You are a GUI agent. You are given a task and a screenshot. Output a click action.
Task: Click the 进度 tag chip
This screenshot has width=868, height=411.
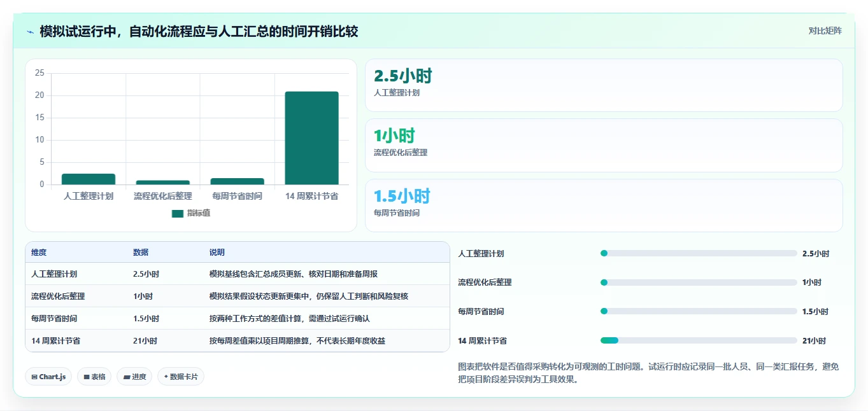[x=134, y=377]
